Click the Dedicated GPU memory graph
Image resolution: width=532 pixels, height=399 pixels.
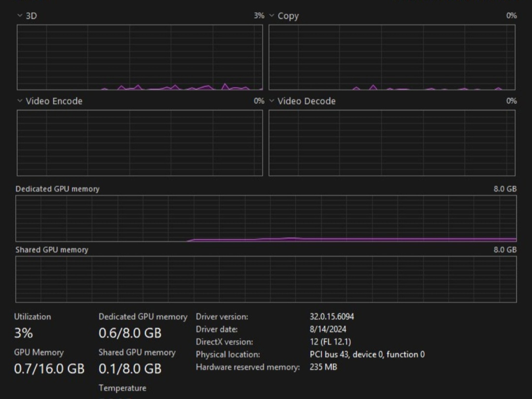pyautogui.click(x=266, y=218)
